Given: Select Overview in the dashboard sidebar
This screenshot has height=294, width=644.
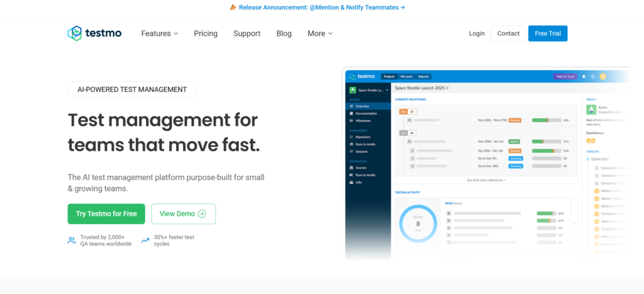Looking at the screenshot, I should click(x=368, y=106).
